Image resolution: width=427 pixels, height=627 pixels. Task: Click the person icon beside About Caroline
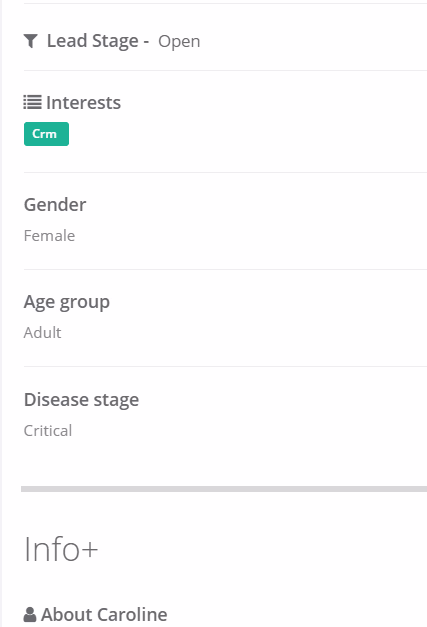pos(30,615)
